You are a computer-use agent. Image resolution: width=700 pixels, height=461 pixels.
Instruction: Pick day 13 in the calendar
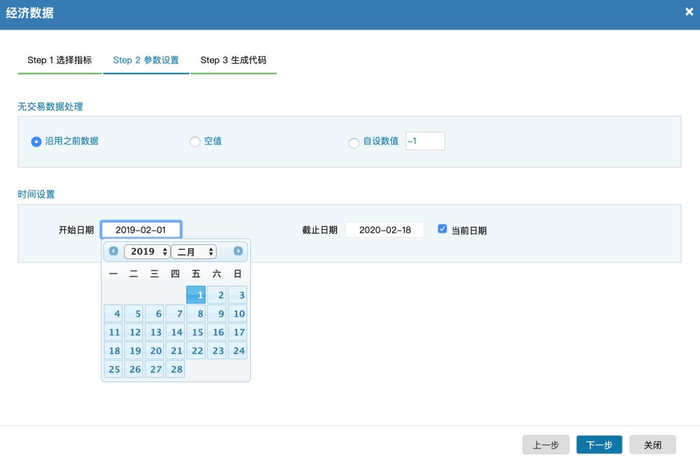[154, 332]
